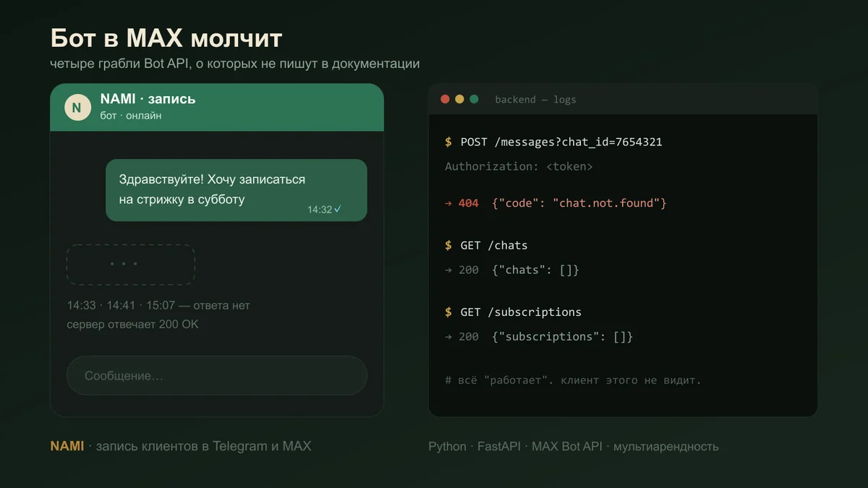Click the response '{"subscriptions": []}'

562,336
